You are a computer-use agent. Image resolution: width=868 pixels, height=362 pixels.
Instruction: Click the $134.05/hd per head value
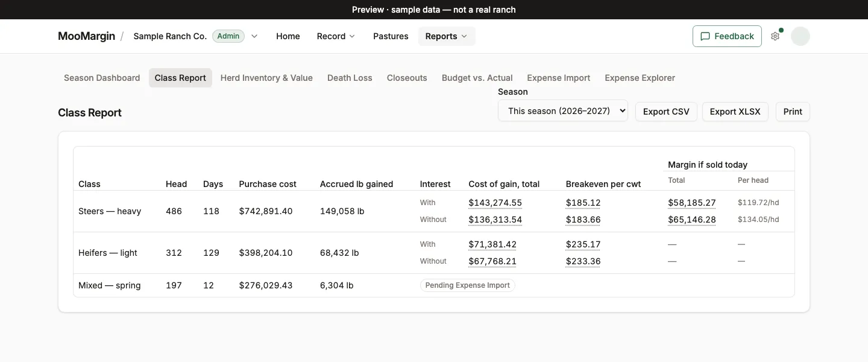coord(758,220)
